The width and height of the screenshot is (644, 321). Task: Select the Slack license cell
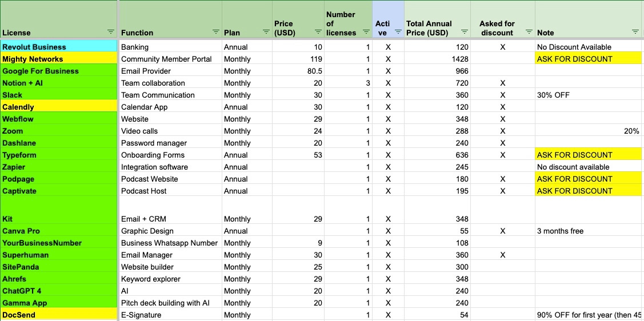(59, 95)
